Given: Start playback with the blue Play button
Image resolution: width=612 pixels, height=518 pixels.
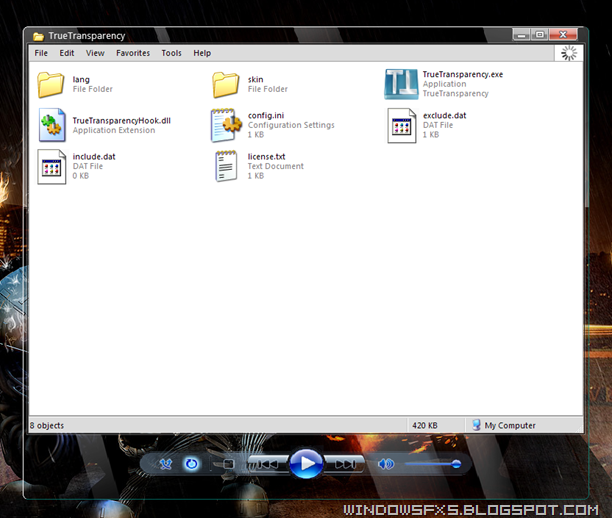Looking at the screenshot, I should point(306,463).
